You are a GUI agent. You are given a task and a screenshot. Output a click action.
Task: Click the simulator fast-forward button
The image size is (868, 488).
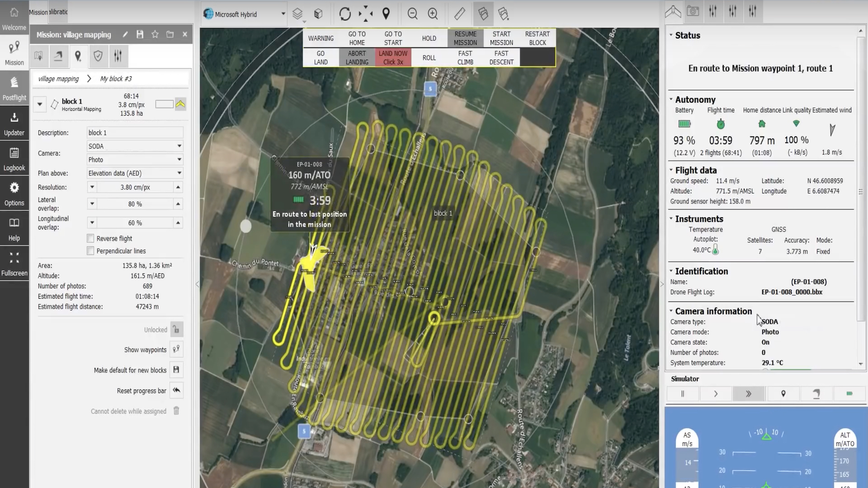[748, 394]
